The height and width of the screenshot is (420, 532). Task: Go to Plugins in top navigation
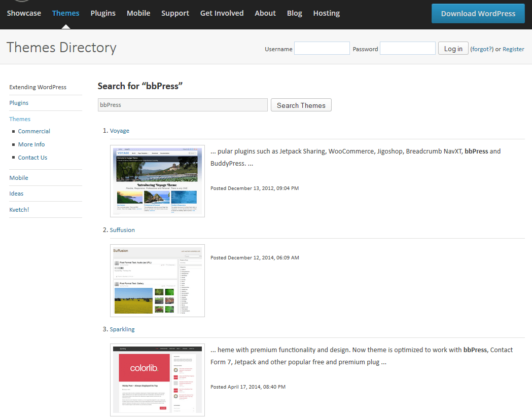click(x=103, y=13)
